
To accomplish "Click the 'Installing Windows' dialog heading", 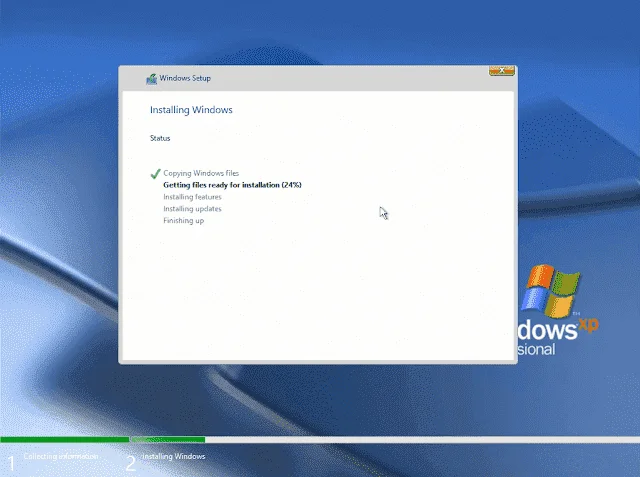I will point(191,110).
